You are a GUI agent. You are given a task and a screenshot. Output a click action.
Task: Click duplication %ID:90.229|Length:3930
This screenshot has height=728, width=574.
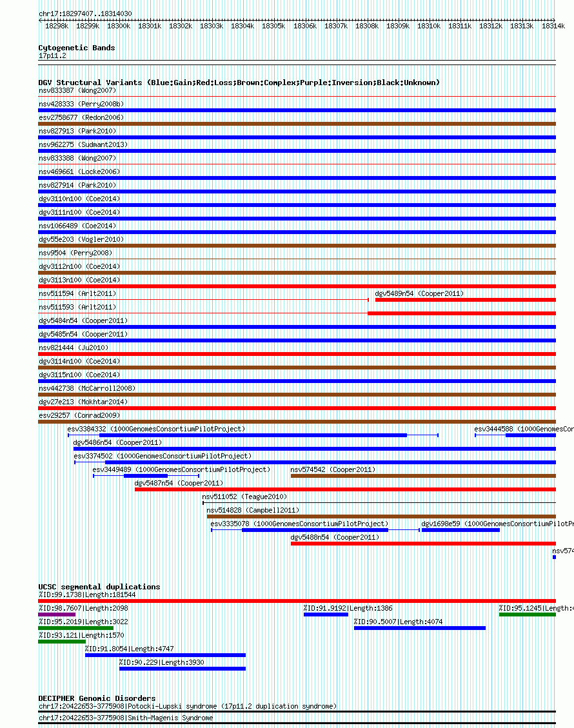[162, 662]
